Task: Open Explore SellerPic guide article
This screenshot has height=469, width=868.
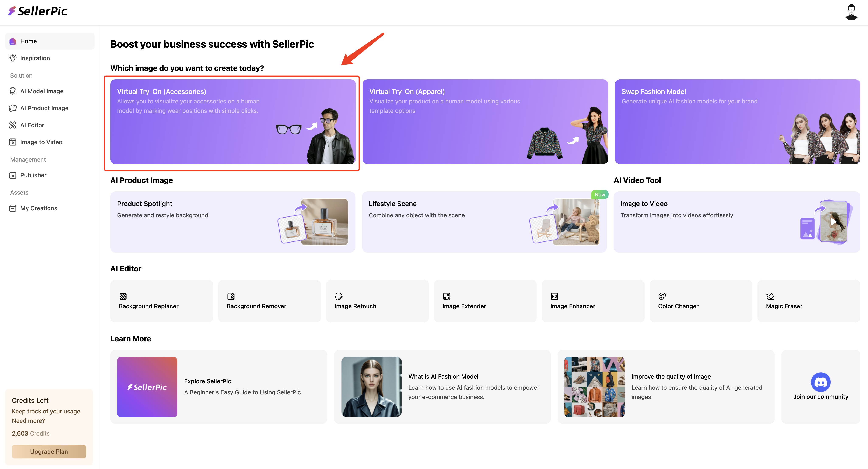Action: coord(219,387)
